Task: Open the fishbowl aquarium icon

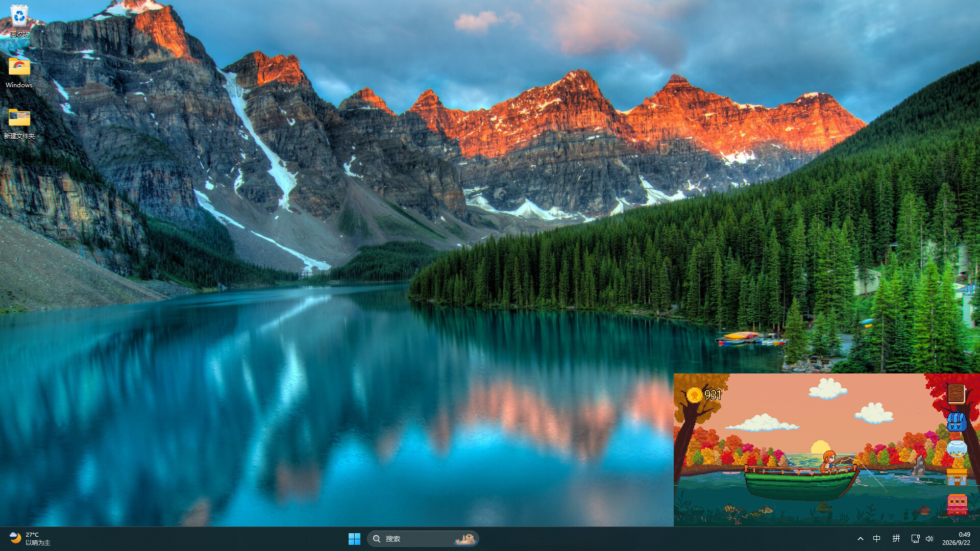Action: pyautogui.click(x=957, y=449)
